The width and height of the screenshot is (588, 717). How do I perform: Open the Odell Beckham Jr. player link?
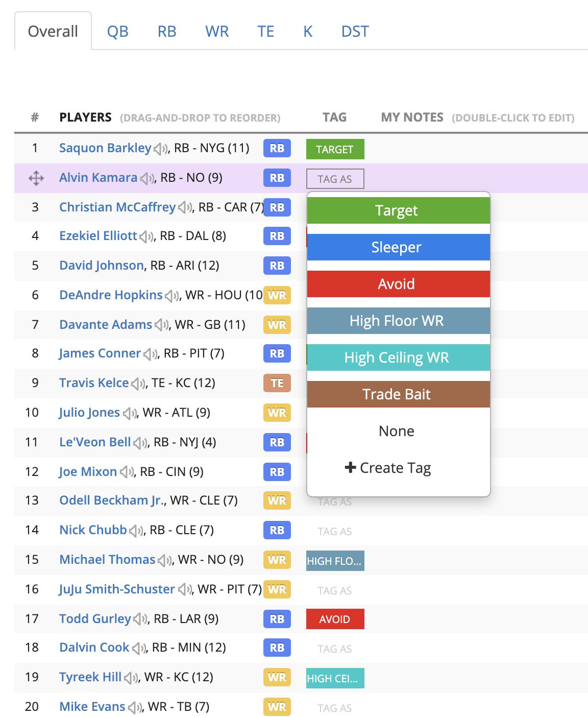[112, 500]
